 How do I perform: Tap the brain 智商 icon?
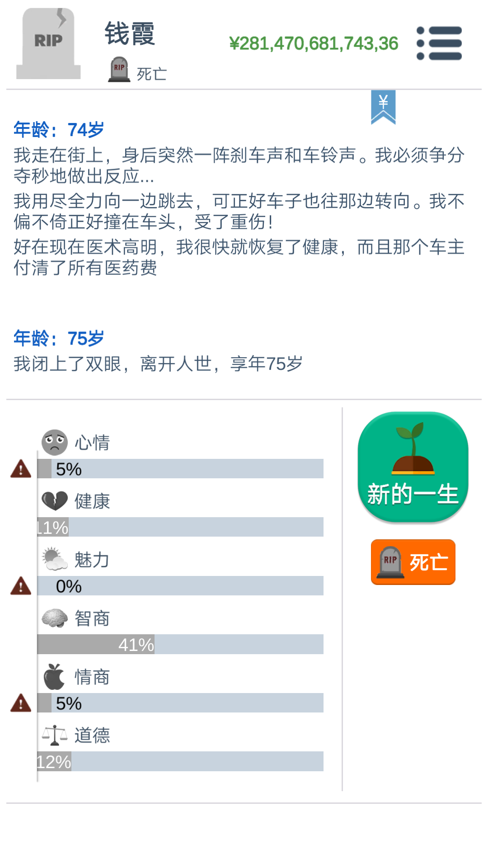[55, 618]
